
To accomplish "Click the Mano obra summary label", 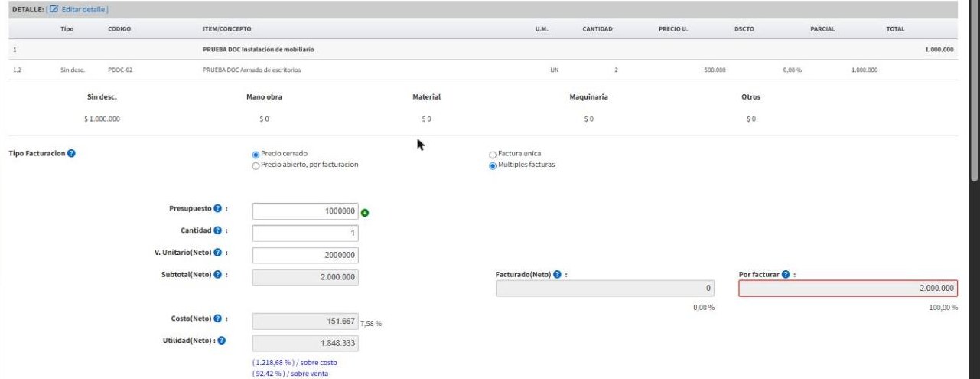I will point(264,97).
